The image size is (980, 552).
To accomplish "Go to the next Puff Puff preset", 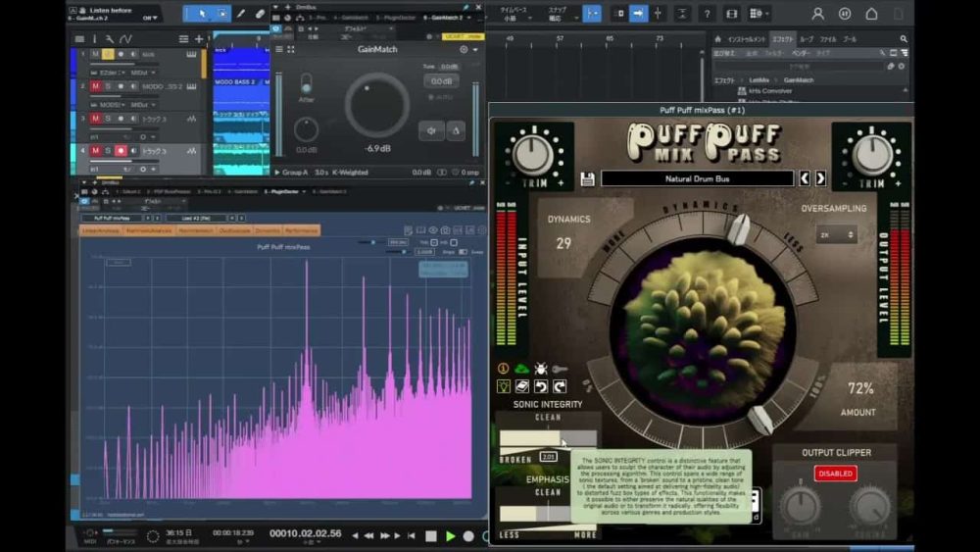I will coord(820,178).
